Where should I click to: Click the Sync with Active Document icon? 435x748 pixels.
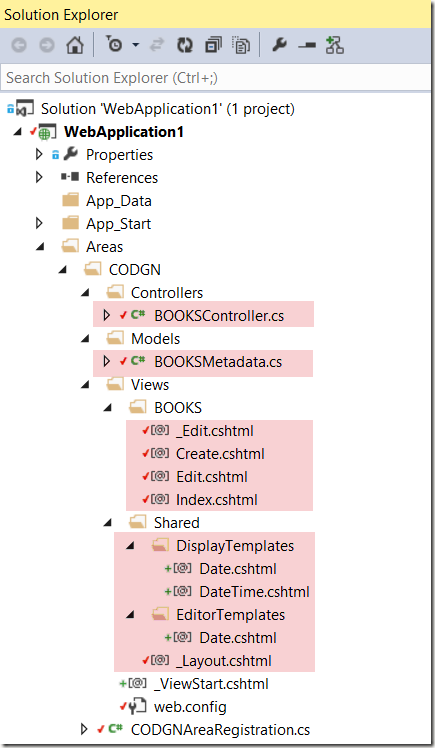click(156, 45)
